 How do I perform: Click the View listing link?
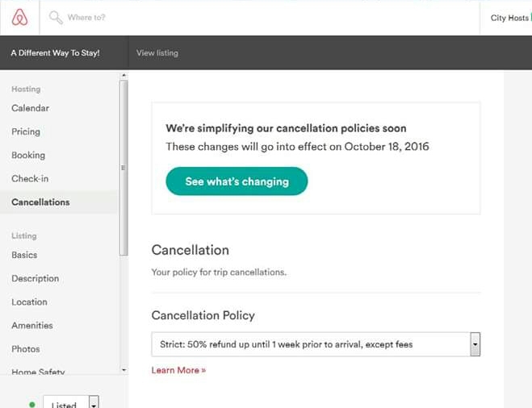click(157, 53)
